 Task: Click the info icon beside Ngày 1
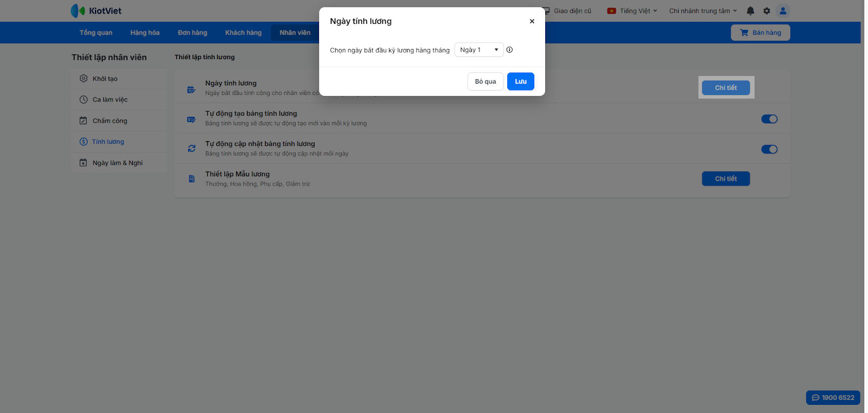[509, 50]
